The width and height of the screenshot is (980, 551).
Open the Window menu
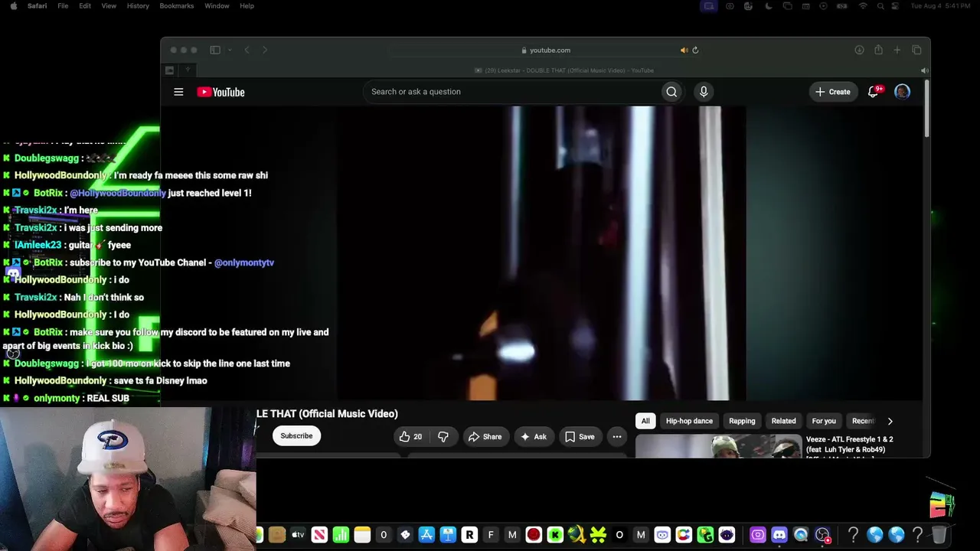click(217, 6)
